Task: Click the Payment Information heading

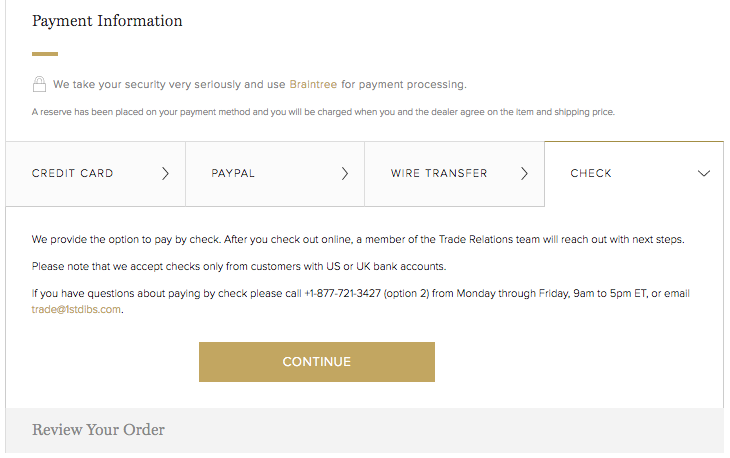Action: click(x=107, y=21)
